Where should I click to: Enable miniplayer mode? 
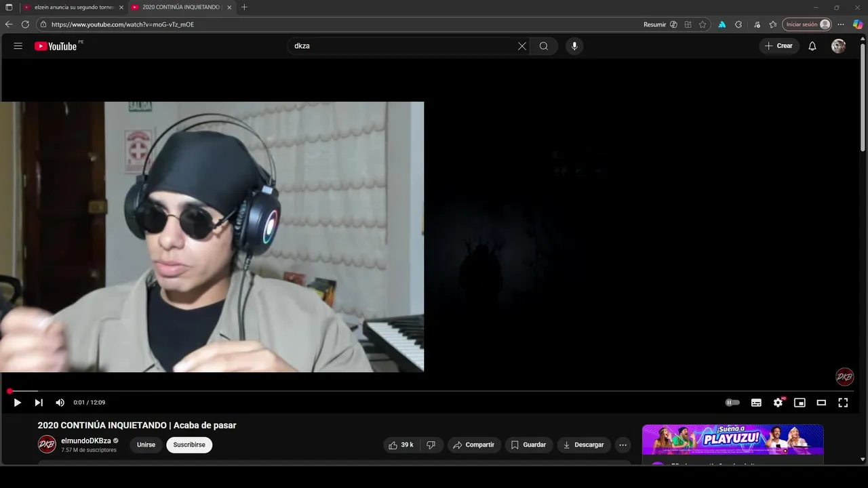(x=800, y=403)
